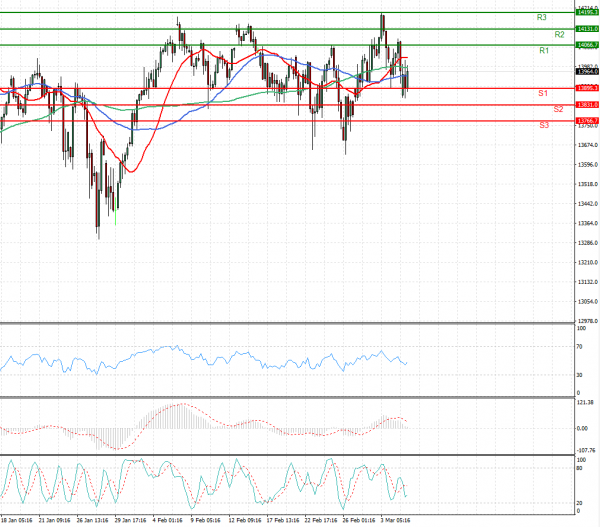Click the 18 Jan 05:16 date label
This screenshot has width=600, height=527.
[x=17, y=520]
